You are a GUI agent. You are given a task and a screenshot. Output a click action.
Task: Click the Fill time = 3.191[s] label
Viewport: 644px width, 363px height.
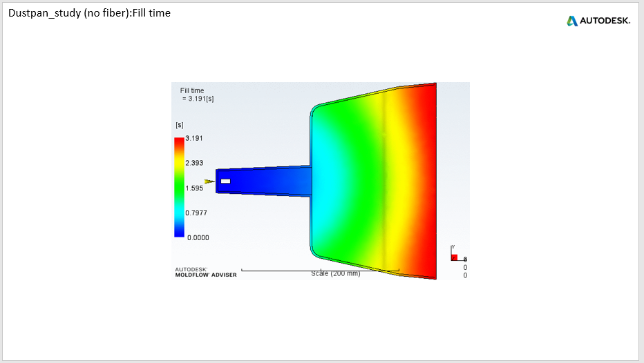point(197,95)
